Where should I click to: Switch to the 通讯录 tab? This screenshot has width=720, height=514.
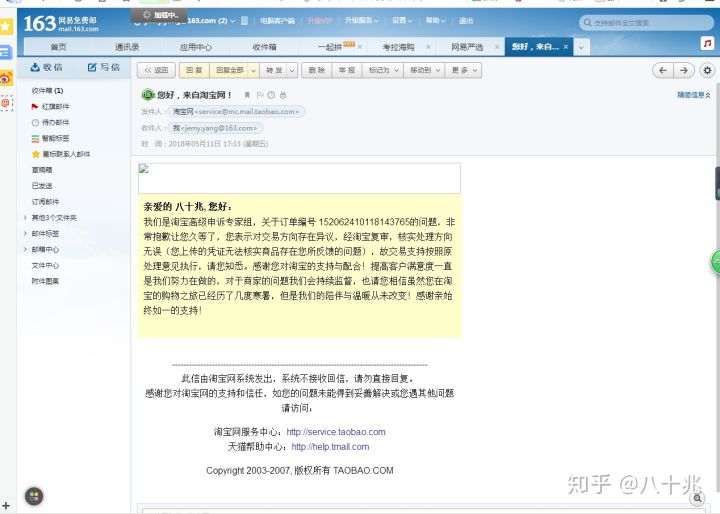point(125,46)
